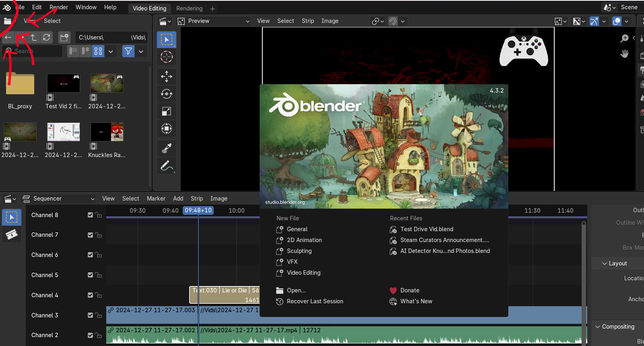This screenshot has width=644, height=346.
Task: Select the Transform tool in preview toolbar
Action: tap(167, 128)
